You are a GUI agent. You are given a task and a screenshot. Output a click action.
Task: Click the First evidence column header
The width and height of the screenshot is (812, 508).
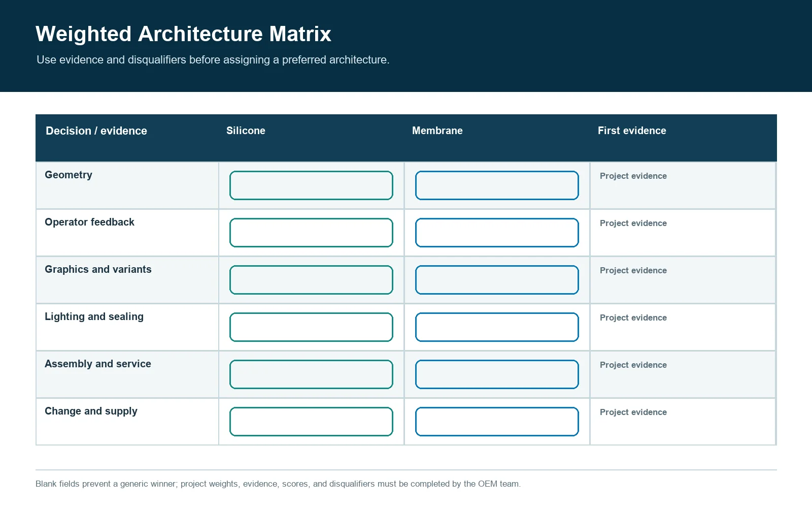pos(632,131)
